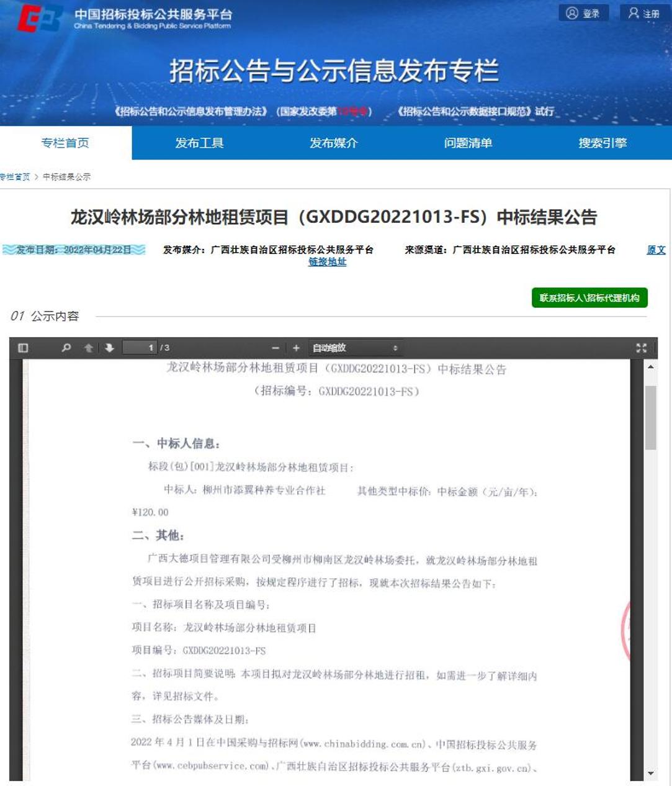
Task: Click the PDF vertical scrollbar thumb
Action: tap(650, 417)
